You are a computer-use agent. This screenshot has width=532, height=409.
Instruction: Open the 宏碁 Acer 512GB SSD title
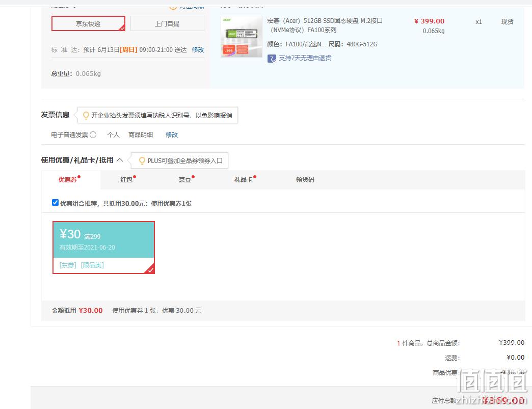point(325,25)
